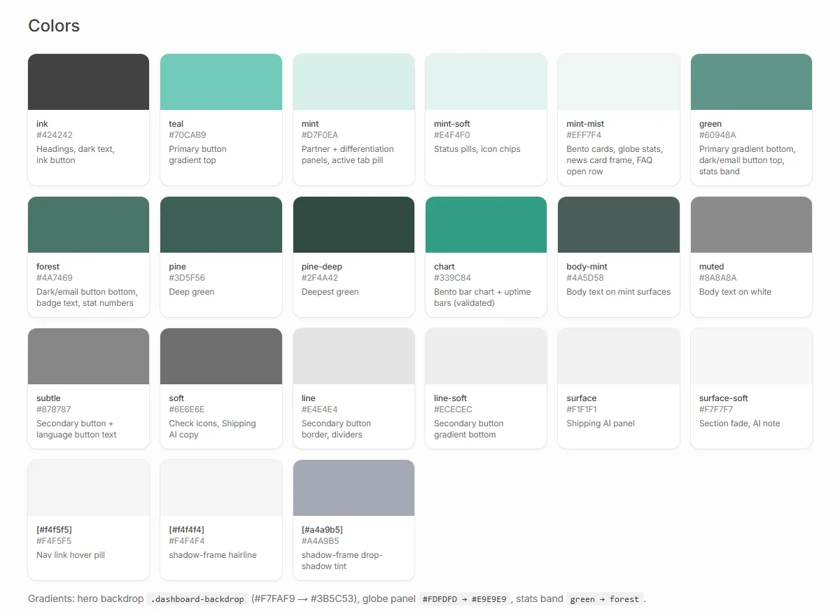
Task: Pick the forest color swatch
Action: coord(89,225)
